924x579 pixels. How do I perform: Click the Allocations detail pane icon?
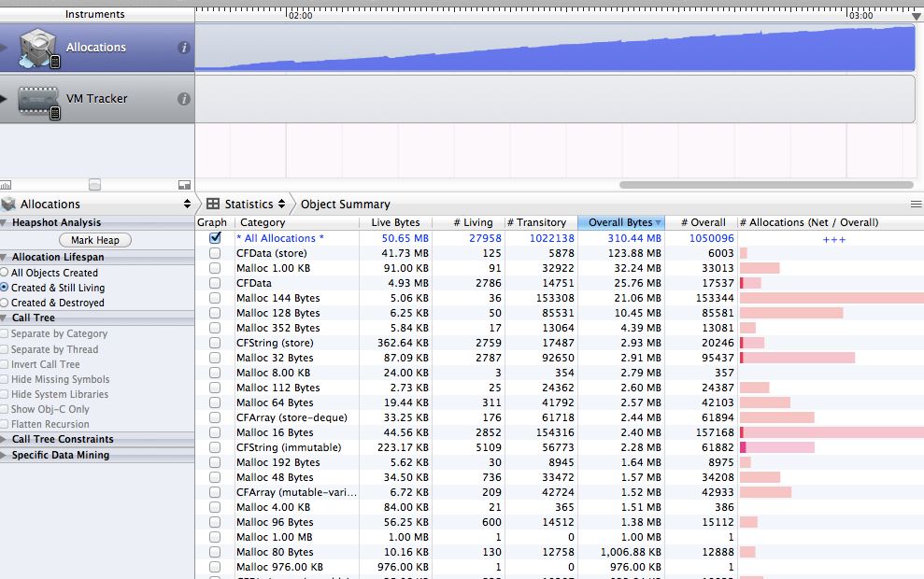click(8, 205)
